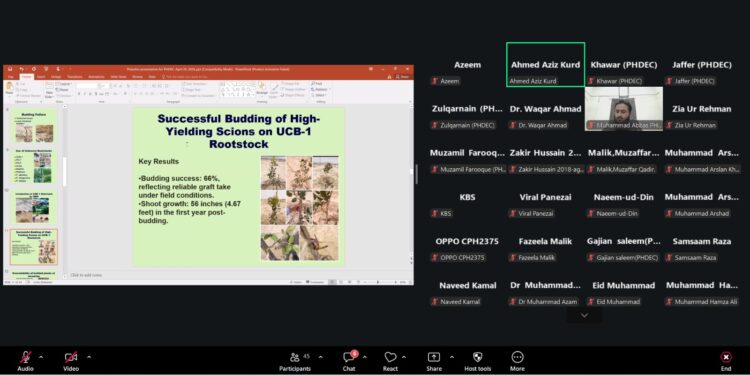
Task: Open video options arrow next to Video
Action: (x=89, y=357)
